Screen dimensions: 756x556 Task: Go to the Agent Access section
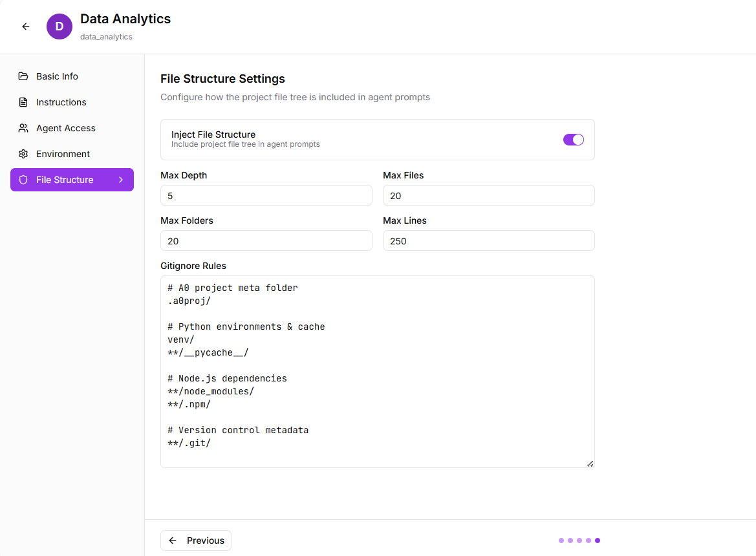point(65,128)
